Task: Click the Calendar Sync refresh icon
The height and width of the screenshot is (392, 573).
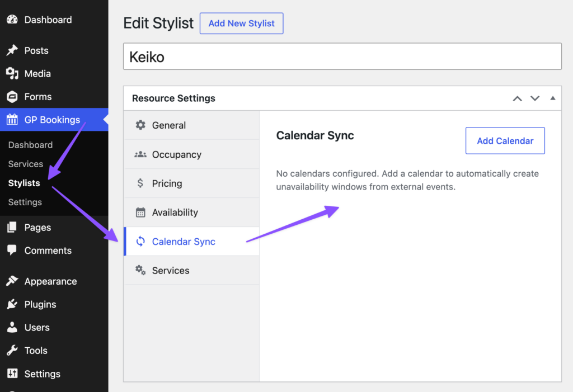Action: pos(140,241)
